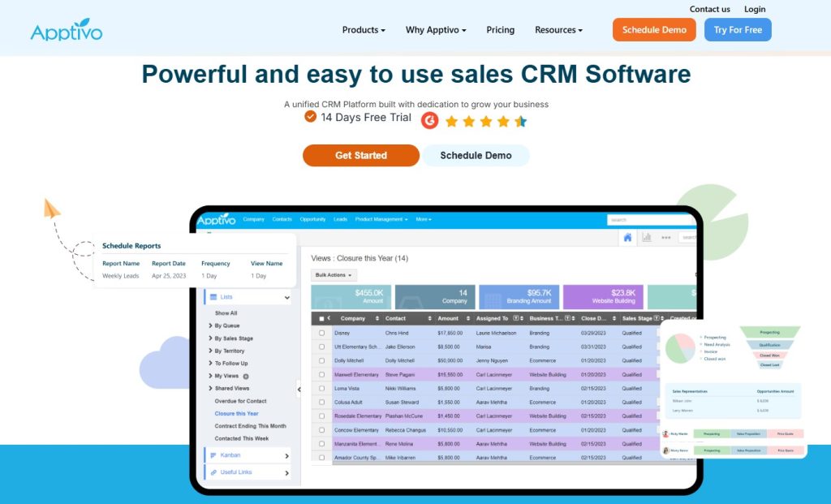831x504 pixels.
Task: Click the 14 Company summary tile
Action: pos(435,297)
